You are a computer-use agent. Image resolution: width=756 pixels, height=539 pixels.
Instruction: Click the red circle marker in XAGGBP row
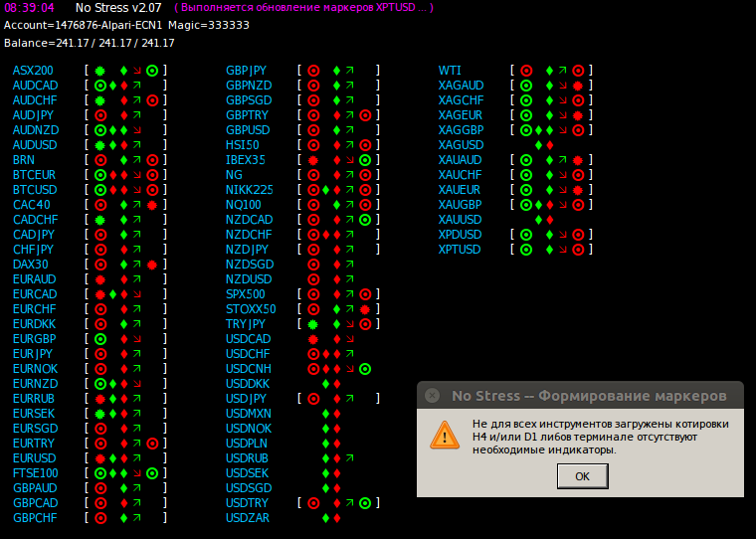[x=578, y=130]
